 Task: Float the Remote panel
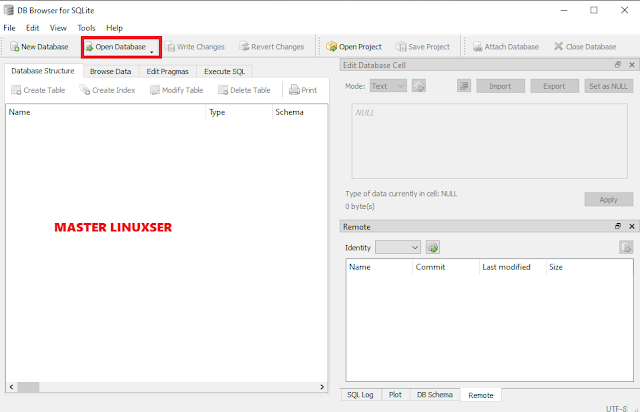(x=618, y=227)
